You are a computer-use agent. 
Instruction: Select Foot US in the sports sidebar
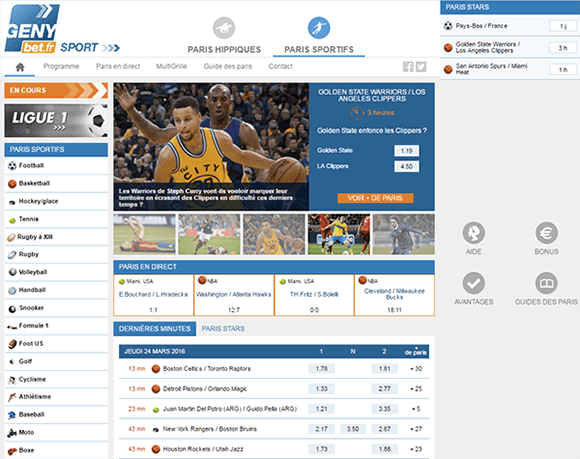[x=56, y=344]
